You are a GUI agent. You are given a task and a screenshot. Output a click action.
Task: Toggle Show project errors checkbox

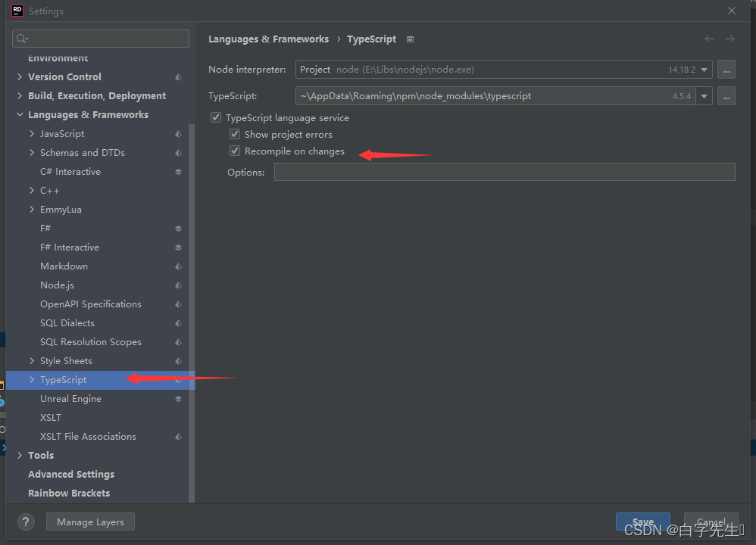(x=235, y=134)
